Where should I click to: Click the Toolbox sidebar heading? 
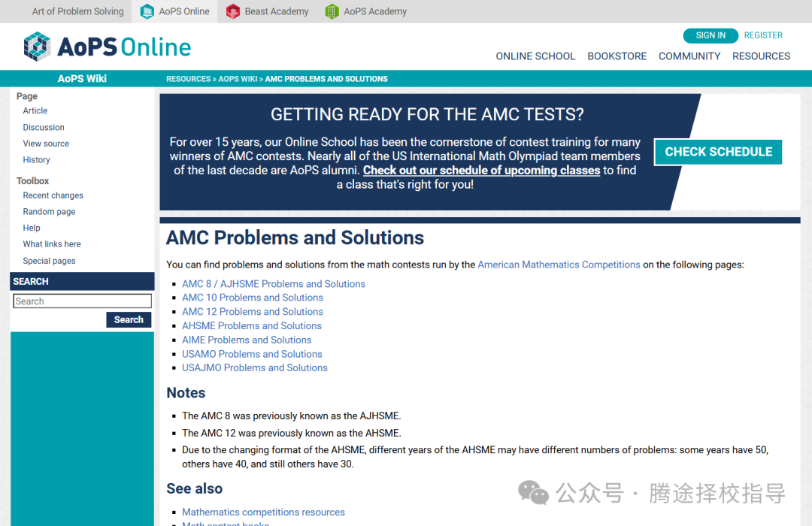(32, 180)
